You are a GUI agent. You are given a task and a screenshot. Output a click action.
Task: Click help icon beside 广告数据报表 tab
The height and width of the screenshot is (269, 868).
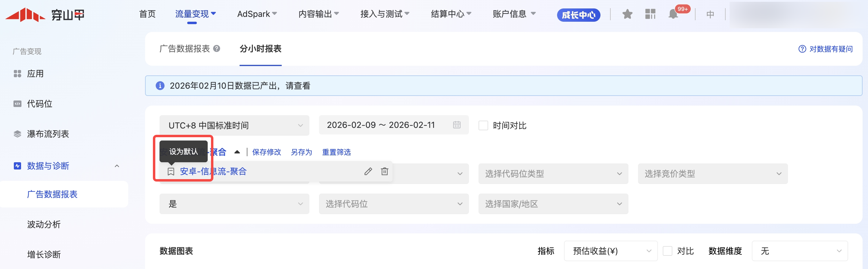217,49
